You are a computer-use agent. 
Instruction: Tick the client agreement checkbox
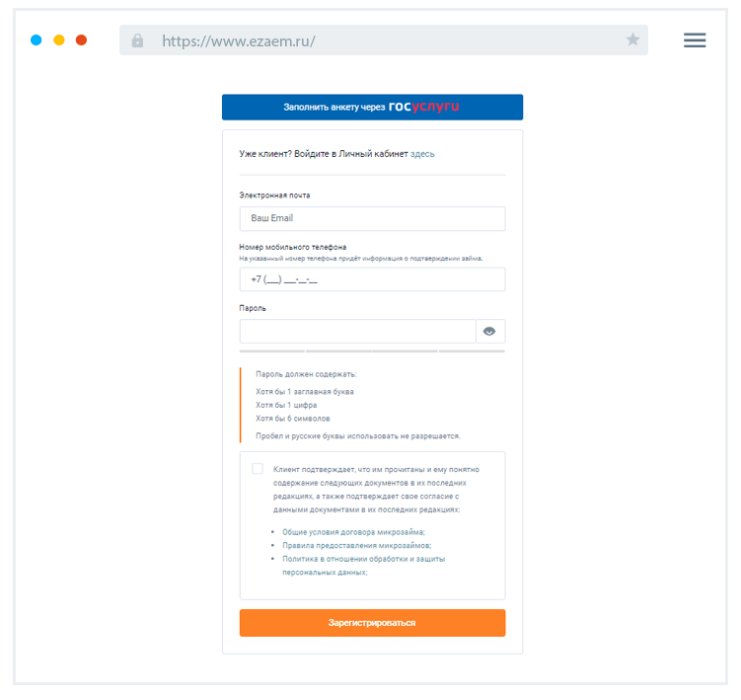(x=258, y=469)
